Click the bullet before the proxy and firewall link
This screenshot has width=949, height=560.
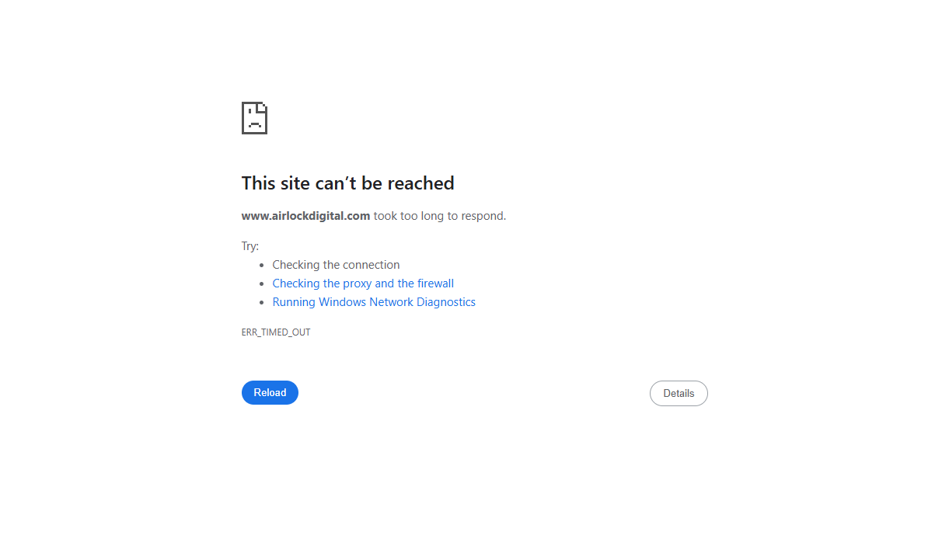(x=262, y=284)
